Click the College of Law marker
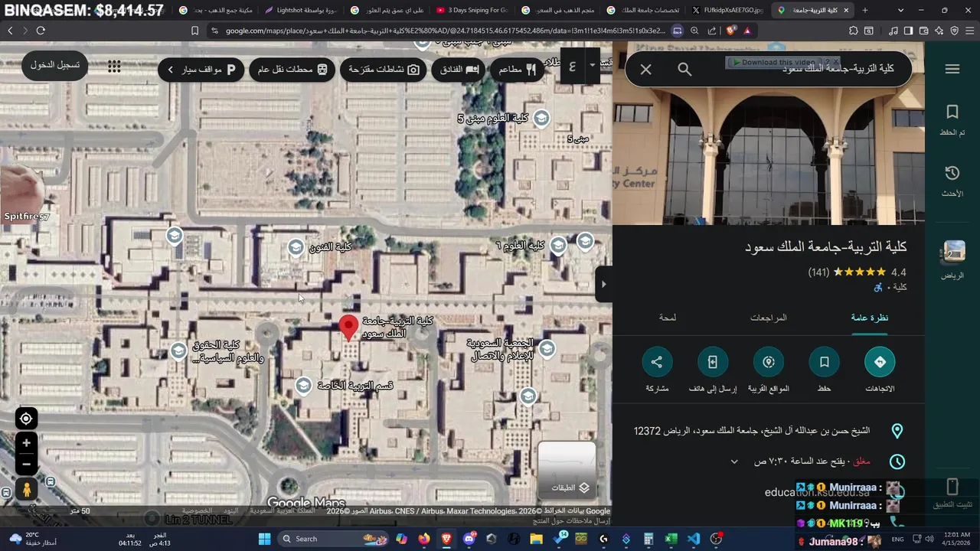 (178, 350)
